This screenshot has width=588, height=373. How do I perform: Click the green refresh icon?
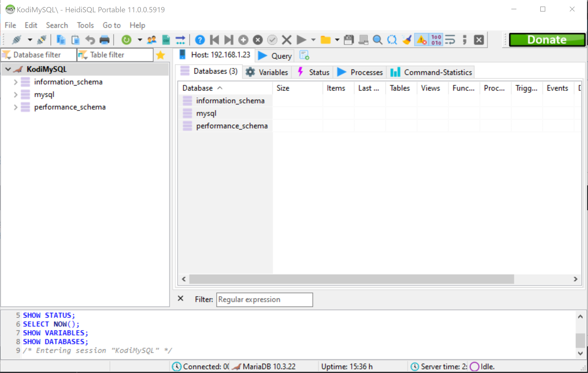126,40
